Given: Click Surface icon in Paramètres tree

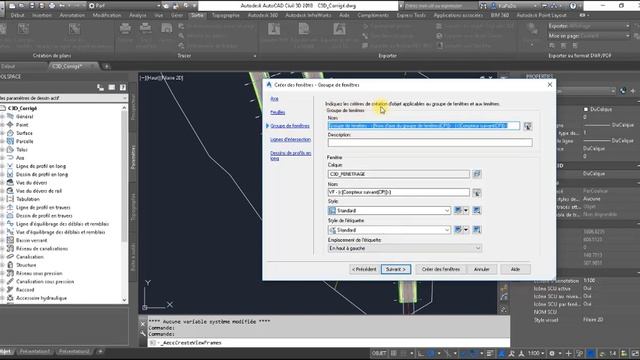Looking at the screenshot, I should click(10, 133).
